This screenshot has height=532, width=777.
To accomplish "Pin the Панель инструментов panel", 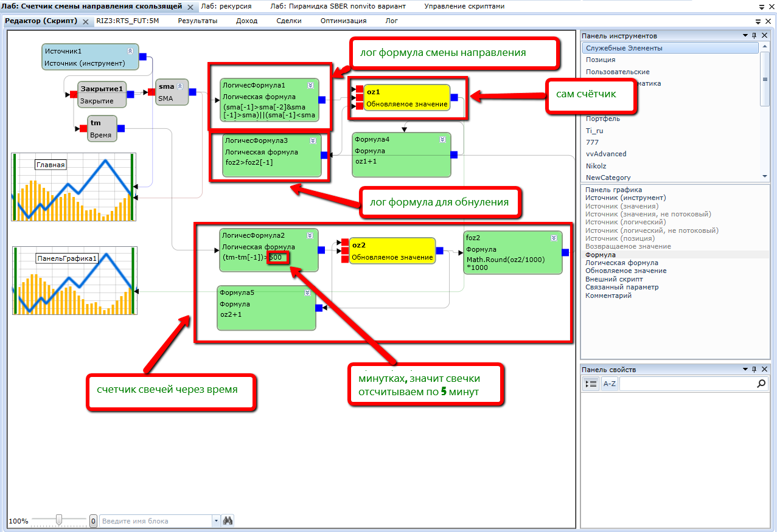I will 754,36.
